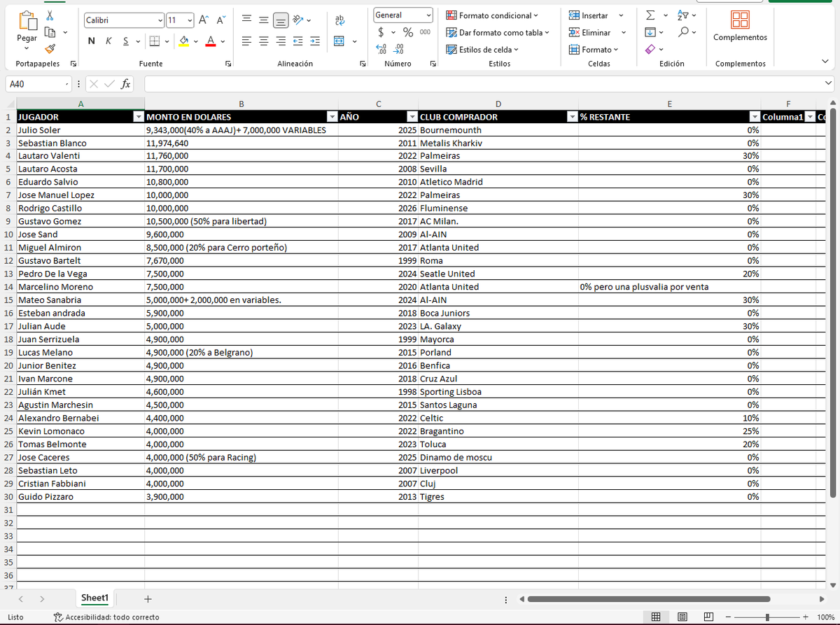The width and height of the screenshot is (840, 625).
Task: Select the Format Painter brush
Action: pyautogui.click(x=50, y=48)
